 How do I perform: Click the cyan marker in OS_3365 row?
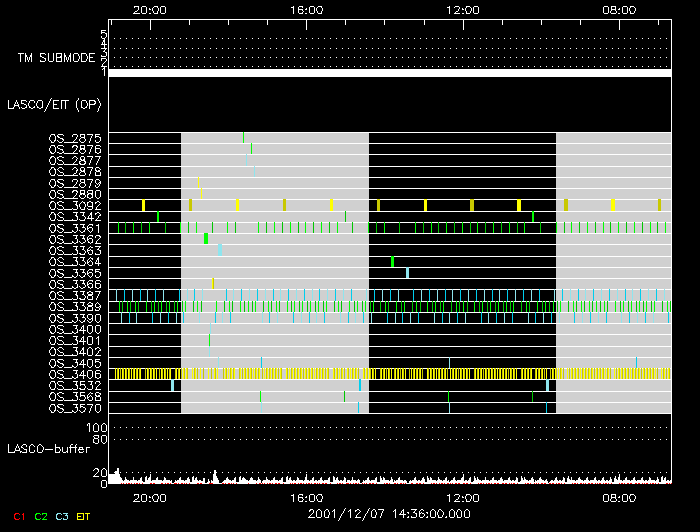coord(407,273)
